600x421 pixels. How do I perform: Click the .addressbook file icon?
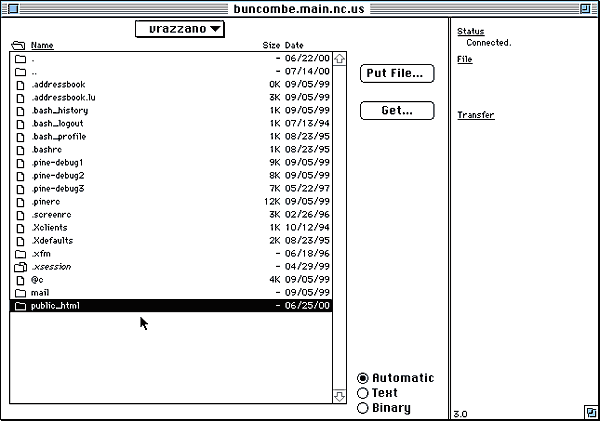click(20, 85)
